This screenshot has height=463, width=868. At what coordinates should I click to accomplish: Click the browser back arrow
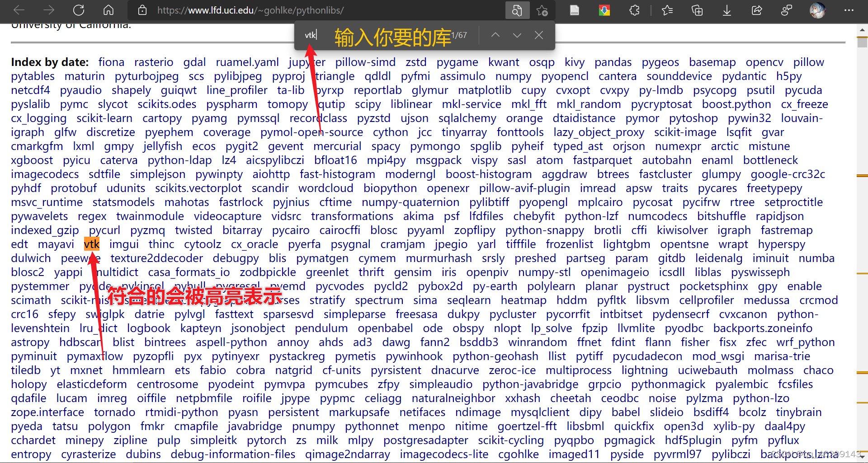click(x=19, y=10)
